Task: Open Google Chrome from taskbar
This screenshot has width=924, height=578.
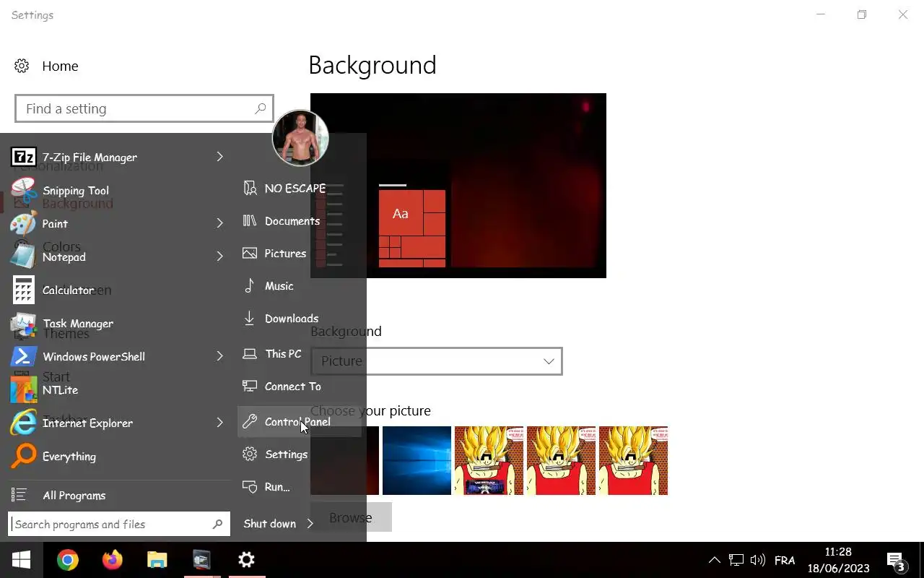Action: (68, 560)
